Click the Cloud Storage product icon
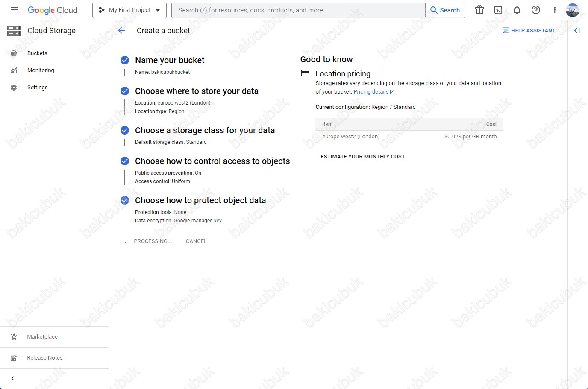588x389 pixels. (14, 30)
